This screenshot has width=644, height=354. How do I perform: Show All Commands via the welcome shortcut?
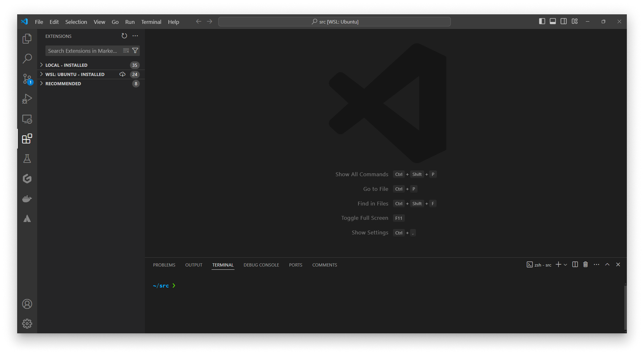click(362, 174)
